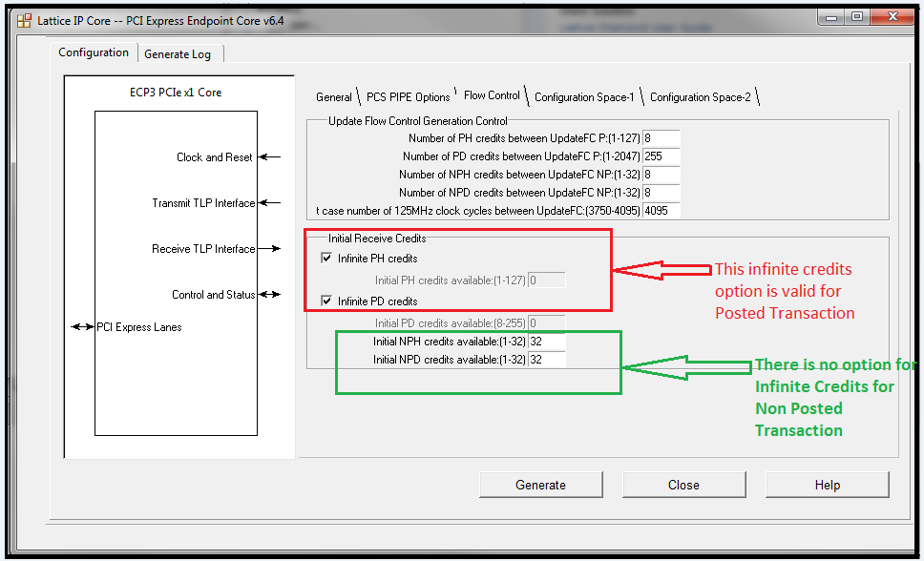Click the Initial NPH credits available field
Image resolution: width=924 pixels, height=561 pixels.
547,342
